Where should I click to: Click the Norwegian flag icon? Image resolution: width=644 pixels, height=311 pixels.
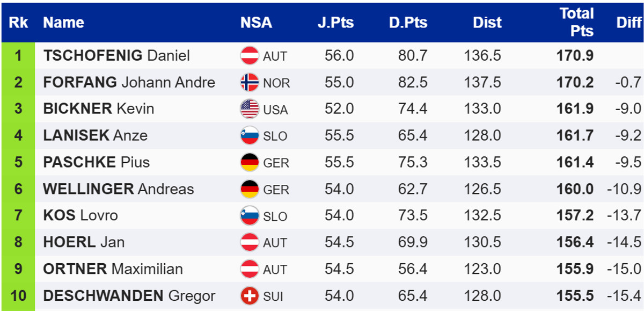250,83
